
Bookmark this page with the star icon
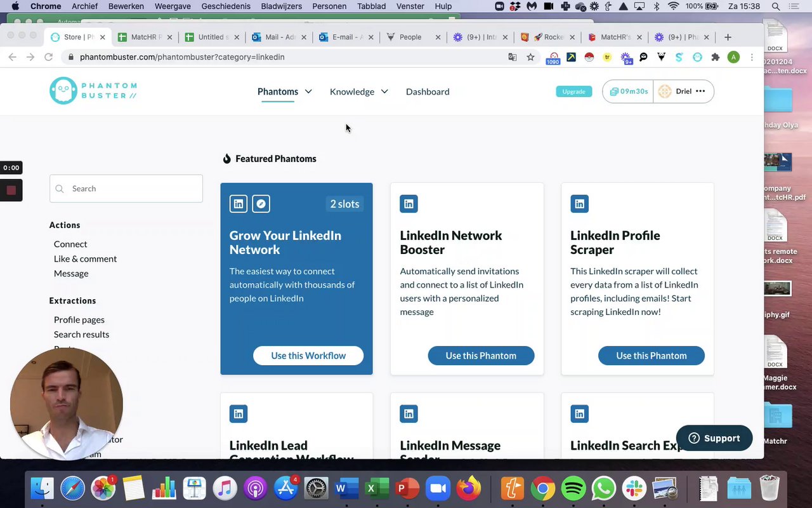tap(530, 57)
